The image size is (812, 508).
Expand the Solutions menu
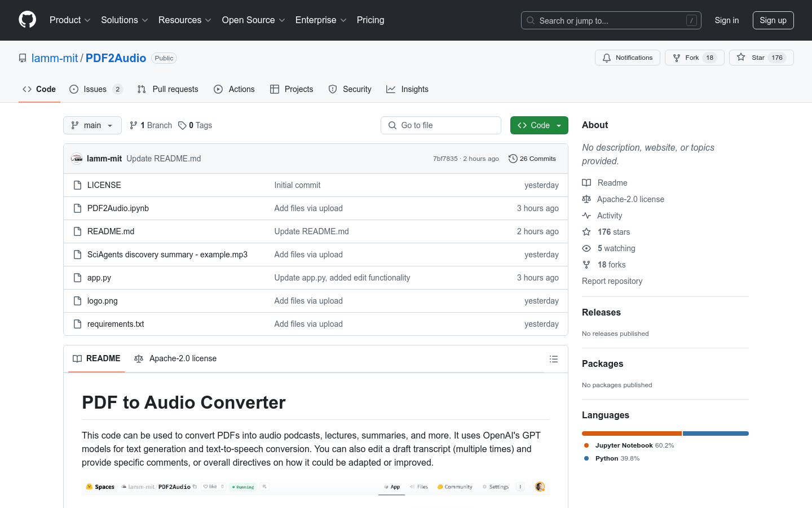click(x=125, y=20)
